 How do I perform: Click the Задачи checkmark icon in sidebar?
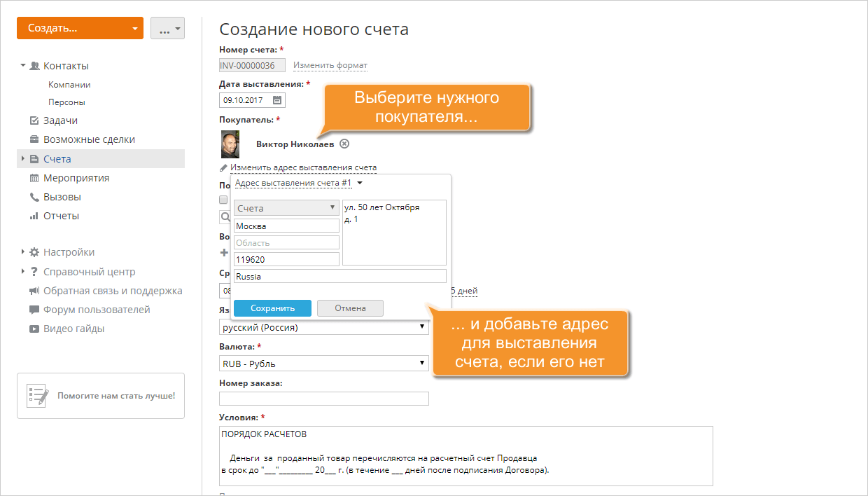pyautogui.click(x=34, y=120)
